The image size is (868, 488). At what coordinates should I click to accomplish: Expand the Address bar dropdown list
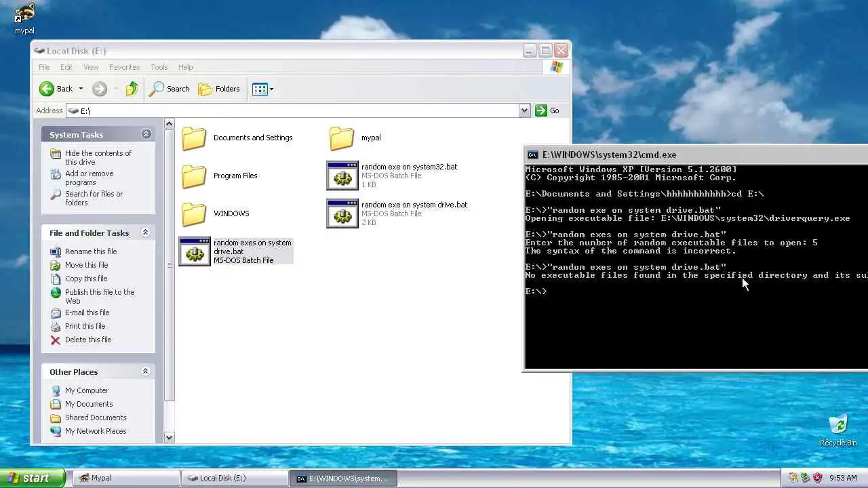(x=524, y=110)
